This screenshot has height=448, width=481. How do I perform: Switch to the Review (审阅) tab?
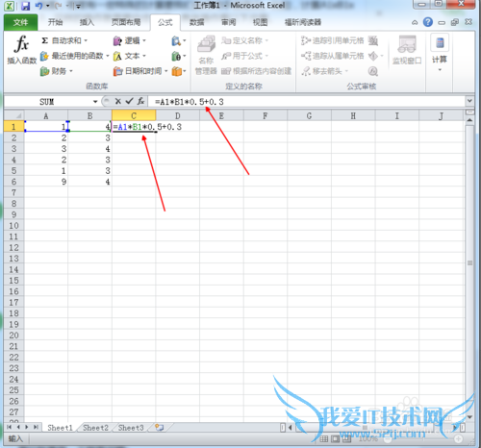pos(229,22)
